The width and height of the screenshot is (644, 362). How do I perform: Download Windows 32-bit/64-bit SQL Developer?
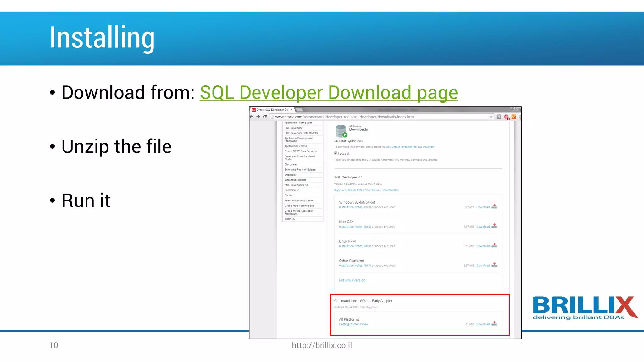click(x=483, y=207)
